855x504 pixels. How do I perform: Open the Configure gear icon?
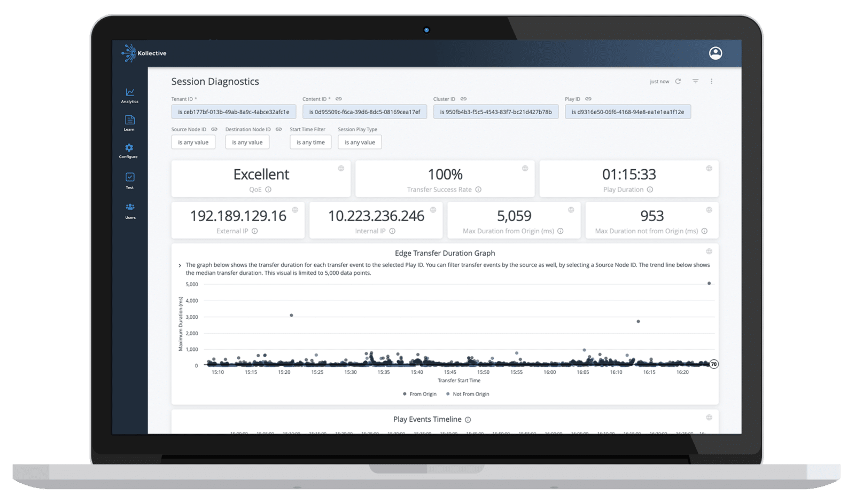(x=129, y=148)
